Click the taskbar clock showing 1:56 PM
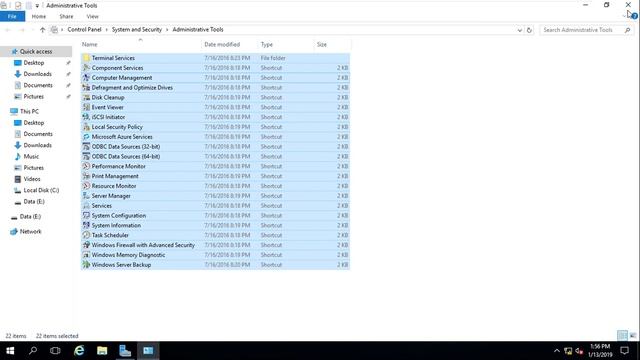 click(x=600, y=351)
